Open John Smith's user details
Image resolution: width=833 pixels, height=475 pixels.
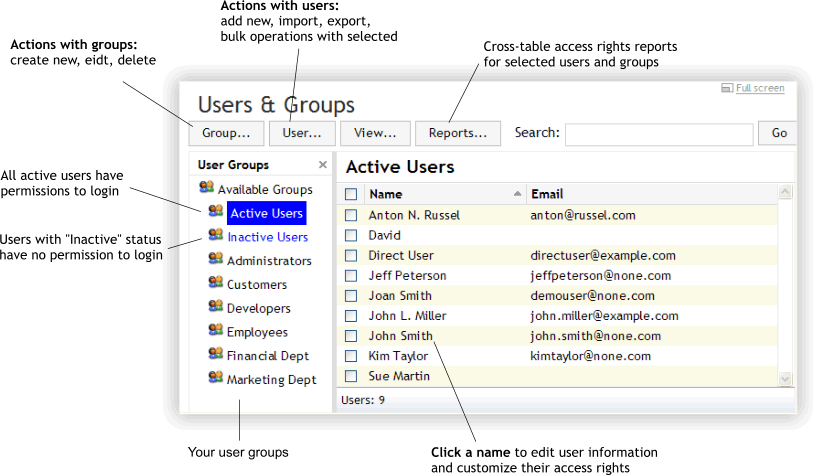point(400,336)
